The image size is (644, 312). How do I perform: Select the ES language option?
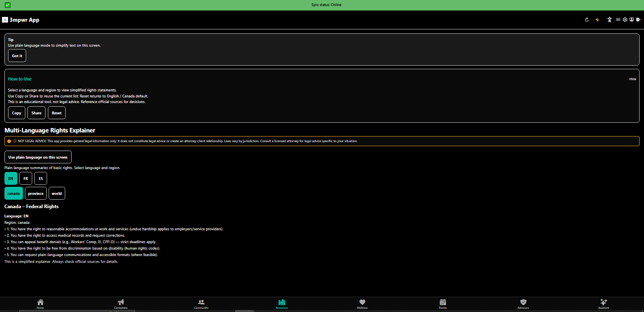[41, 178]
